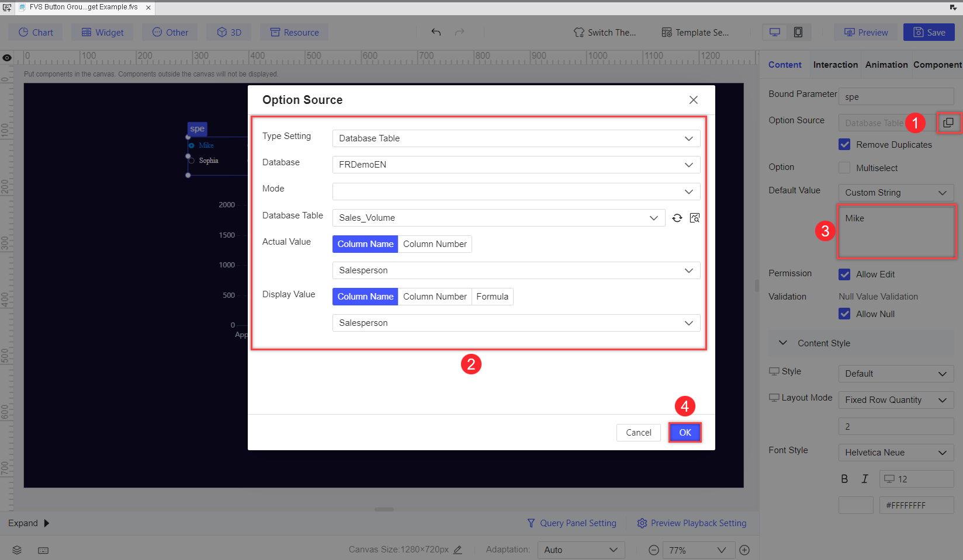Open the layers icon at bottom left
963x560 pixels.
[x=17, y=550]
